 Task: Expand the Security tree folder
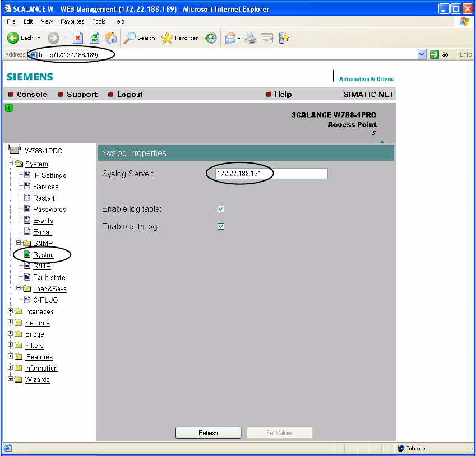pos(11,323)
